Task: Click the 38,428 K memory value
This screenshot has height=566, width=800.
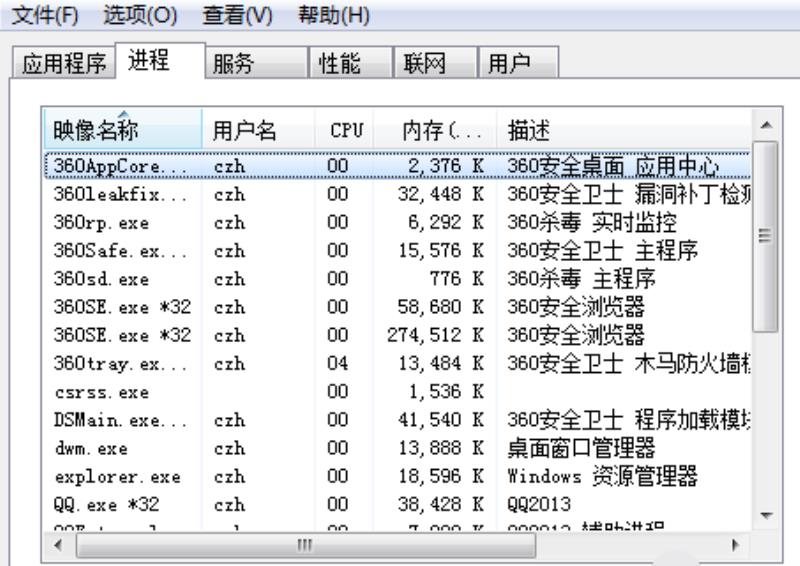Action: [x=441, y=504]
